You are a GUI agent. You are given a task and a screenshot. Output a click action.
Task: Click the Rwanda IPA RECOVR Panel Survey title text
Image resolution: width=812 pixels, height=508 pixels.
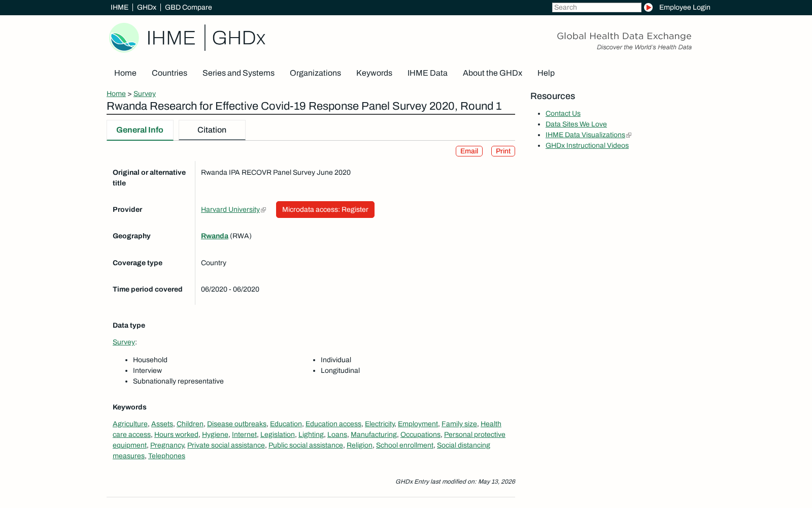coord(276,173)
